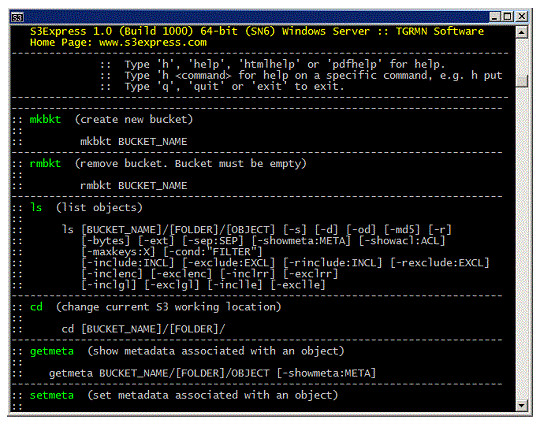Click the "'pdfhelp' for help" text
The width and height of the screenshot is (540, 427).
385,64
